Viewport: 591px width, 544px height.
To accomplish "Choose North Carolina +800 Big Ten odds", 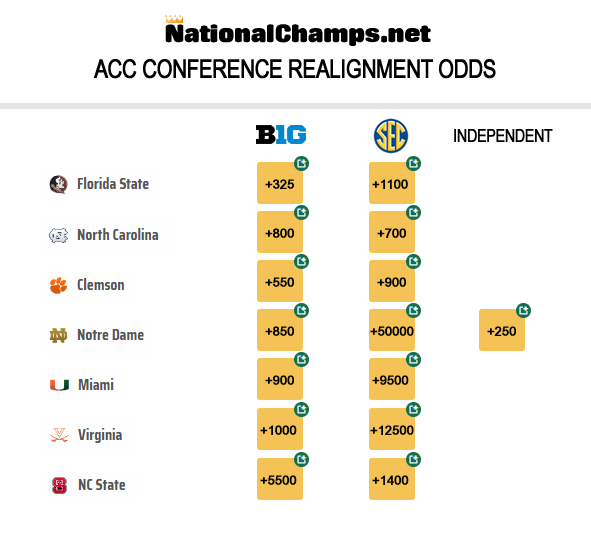I will (280, 232).
